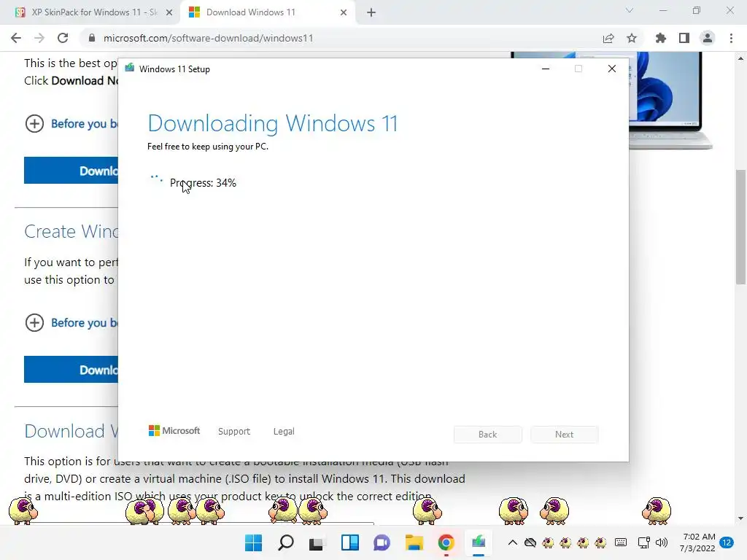Click the volume speaker tray icon
This screenshot has width=747, height=560.
tap(661, 542)
